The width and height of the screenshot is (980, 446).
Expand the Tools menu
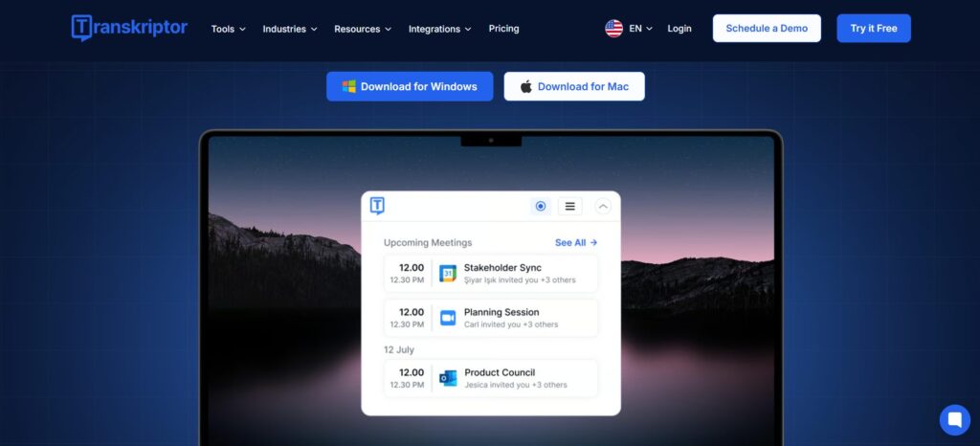228,29
